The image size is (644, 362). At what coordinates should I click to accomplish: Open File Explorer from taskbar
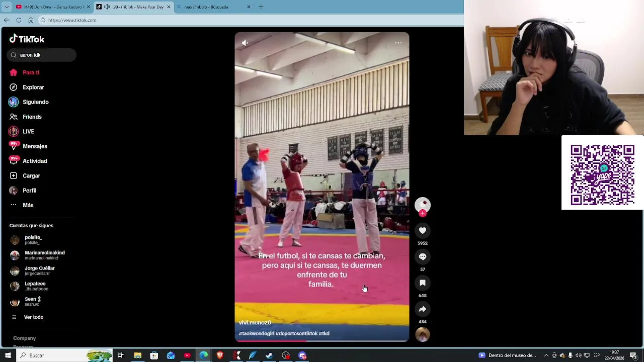137,355
